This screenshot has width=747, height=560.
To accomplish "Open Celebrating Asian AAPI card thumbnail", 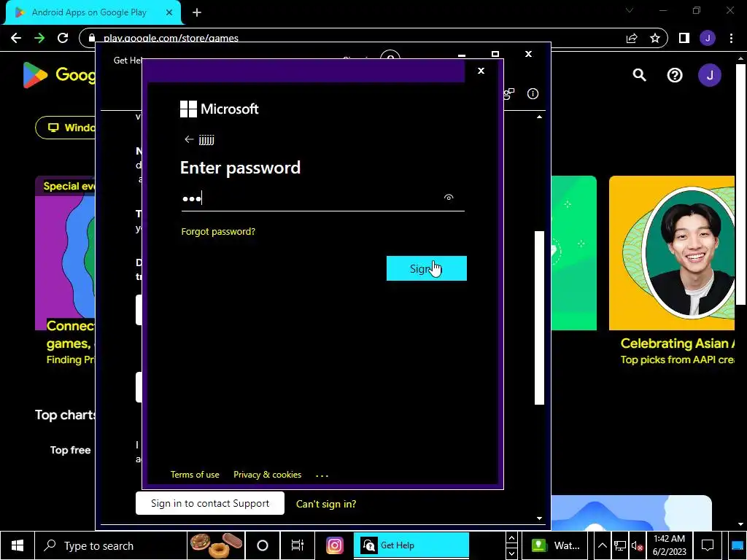I will [671, 253].
